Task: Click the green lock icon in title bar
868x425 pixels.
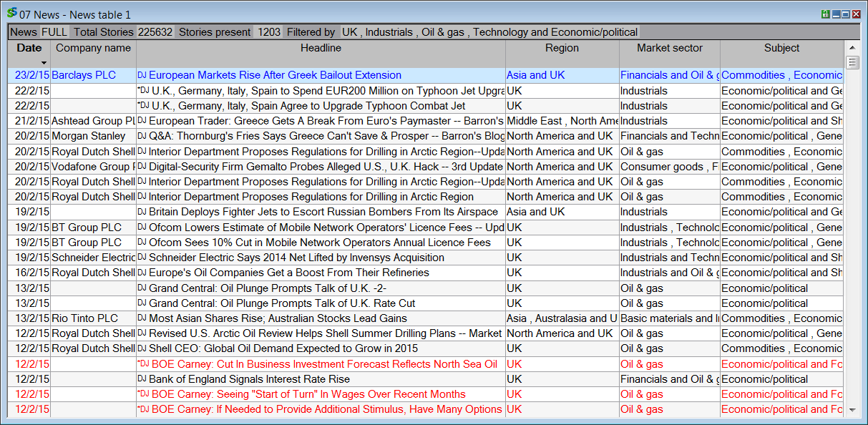Action: (825, 14)
